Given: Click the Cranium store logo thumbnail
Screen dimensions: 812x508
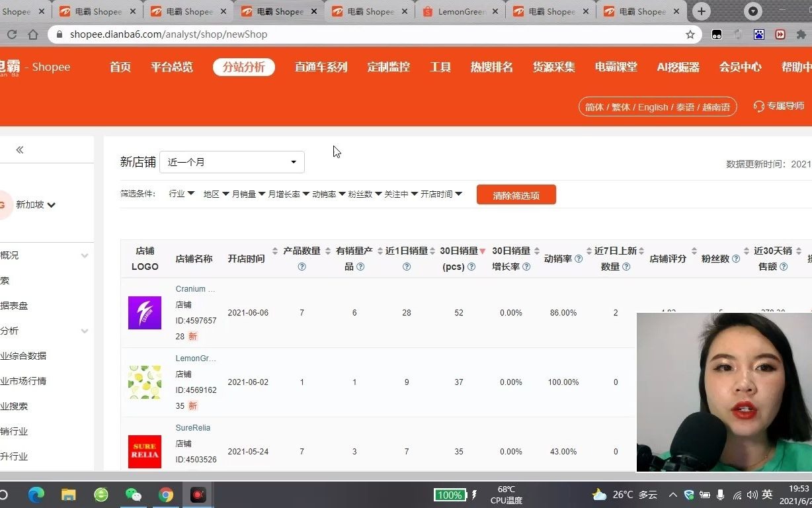Looking at the screenshot, I should pos(144,312).
